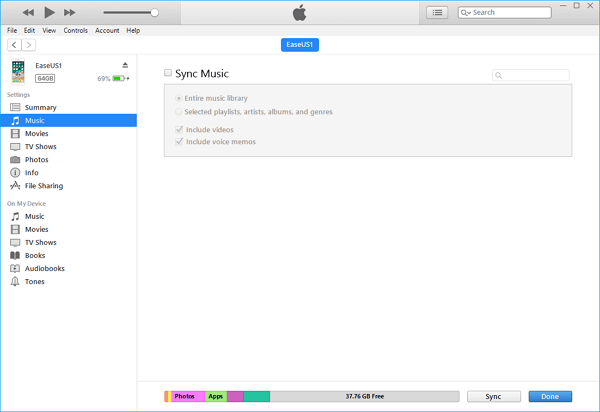Image resolution: width=600 pixels, height=412 pixels.
Task: Skip to the previous track
Action: 27,12
